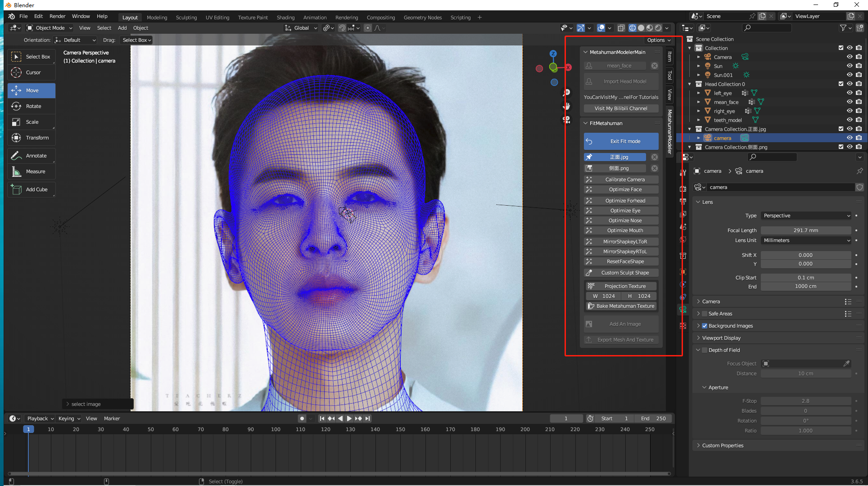Select the Rotate tool
This screenshot has width=868, height=486.
32,106
